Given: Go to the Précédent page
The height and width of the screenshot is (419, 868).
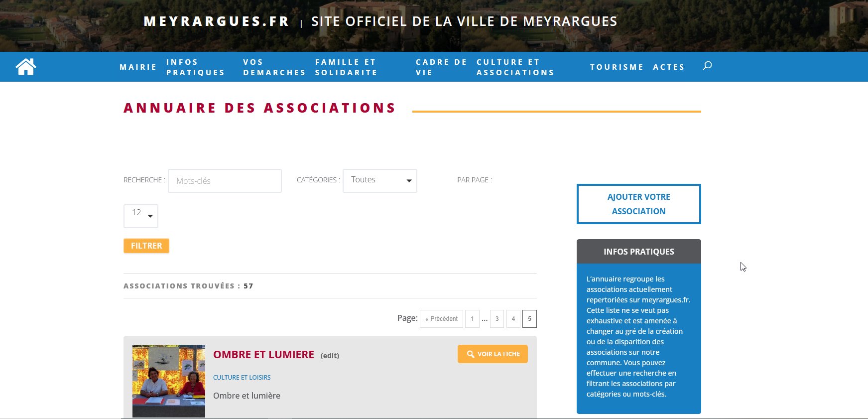Looking at the screenshot, I should (441, 319).
